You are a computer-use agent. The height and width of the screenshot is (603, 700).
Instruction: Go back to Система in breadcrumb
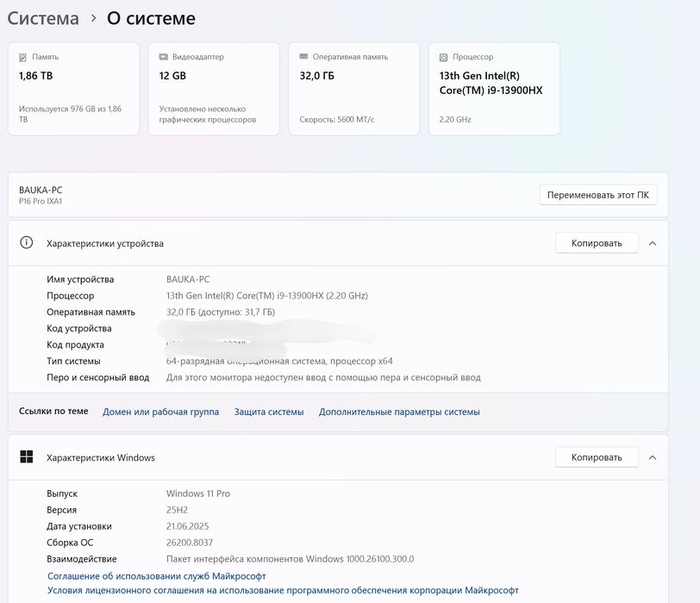[x=43, y=18]
